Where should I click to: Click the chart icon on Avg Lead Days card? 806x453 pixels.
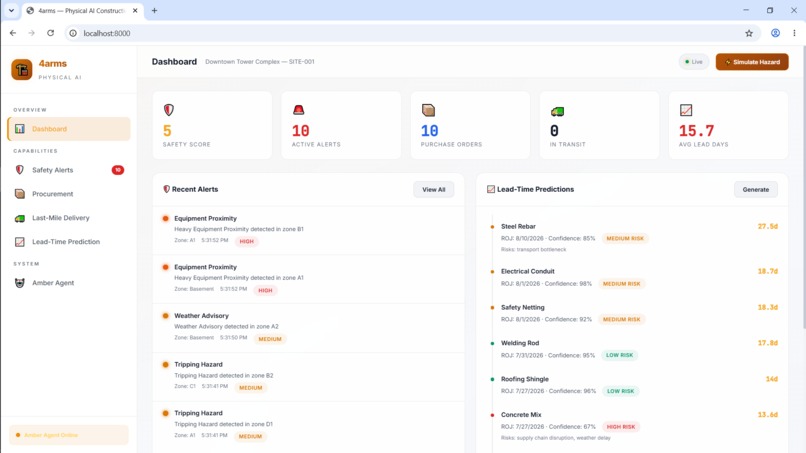click(686, 110)
